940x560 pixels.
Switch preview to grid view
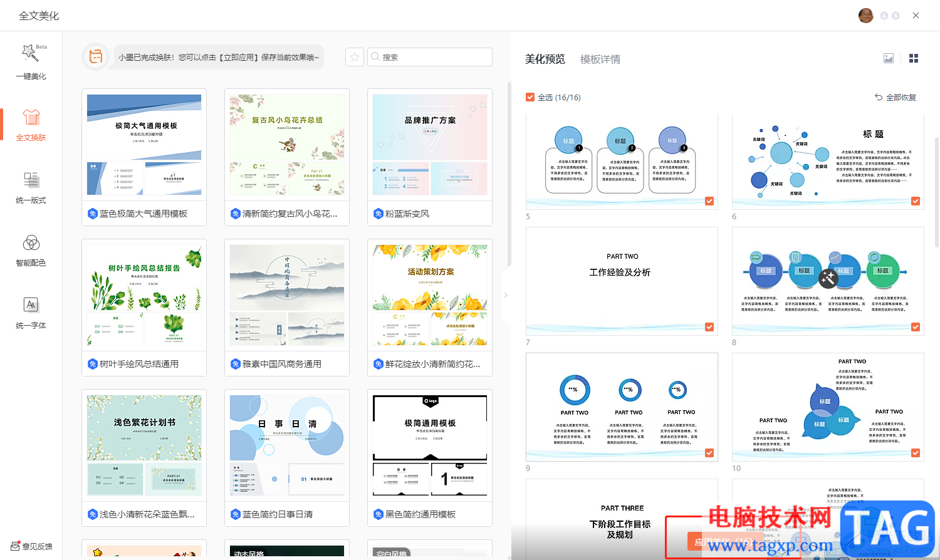point(914,58)
